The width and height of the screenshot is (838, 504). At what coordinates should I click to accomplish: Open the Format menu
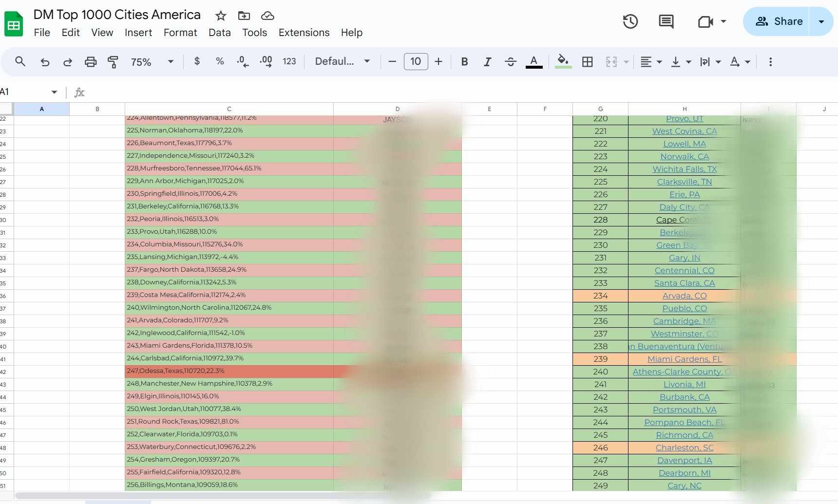coord(180,33)
